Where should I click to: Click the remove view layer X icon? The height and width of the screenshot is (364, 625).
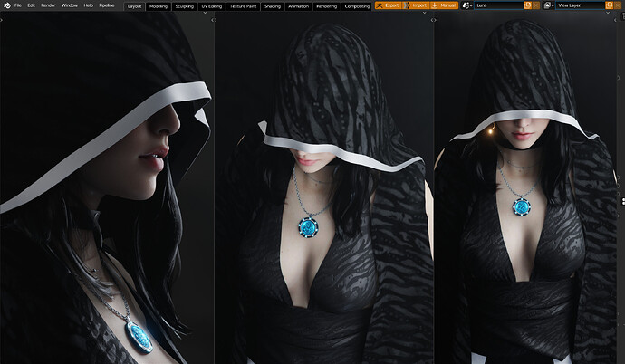coord(619,5)
